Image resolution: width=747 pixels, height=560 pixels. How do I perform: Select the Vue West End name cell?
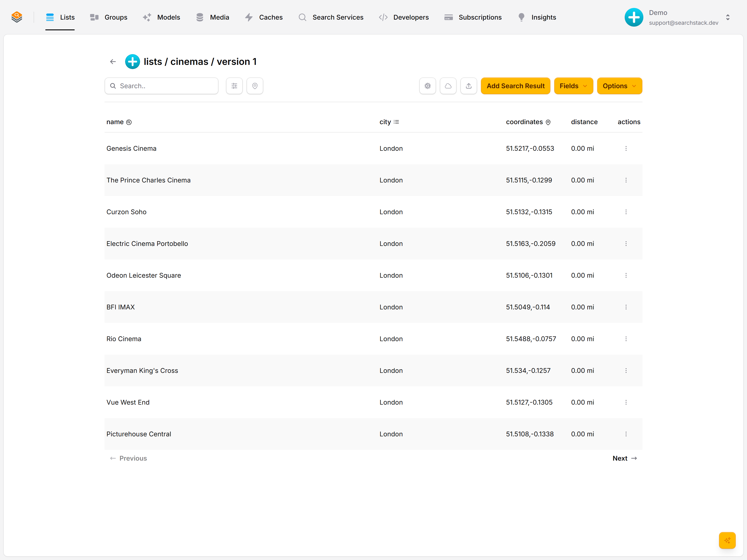tap(128, 402)
